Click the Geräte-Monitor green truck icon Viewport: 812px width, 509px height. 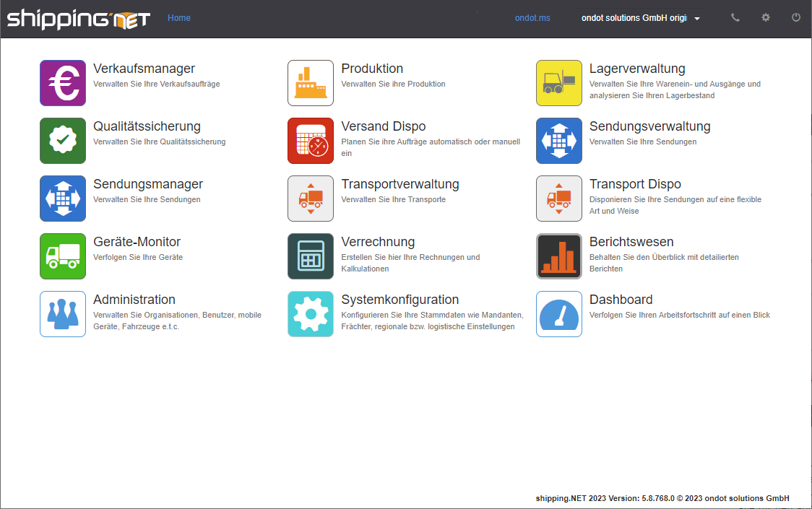[x=63, y=256]
